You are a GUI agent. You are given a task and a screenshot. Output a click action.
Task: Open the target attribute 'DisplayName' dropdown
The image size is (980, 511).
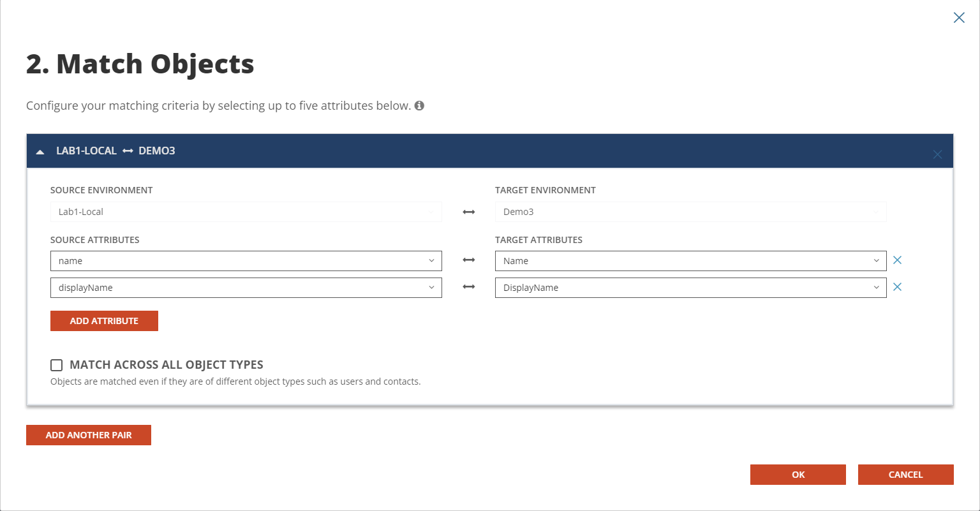690,288
